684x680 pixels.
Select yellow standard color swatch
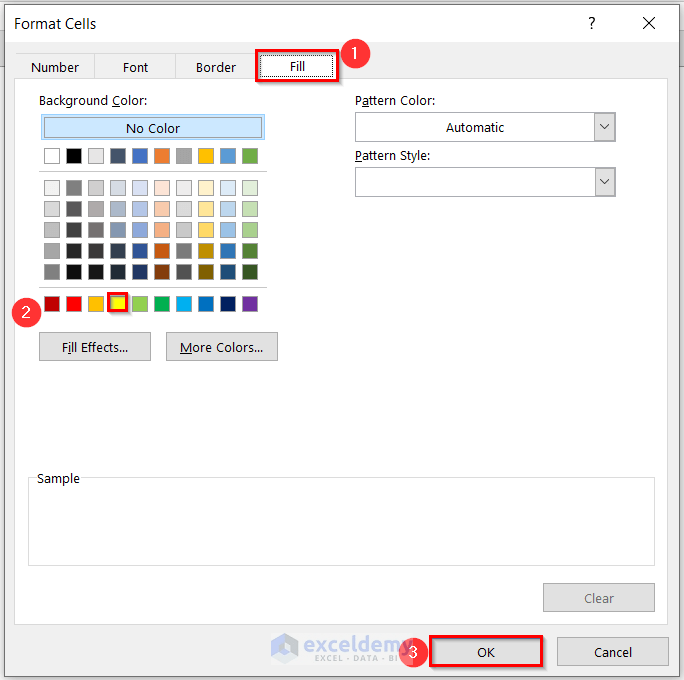pos(118,303)
